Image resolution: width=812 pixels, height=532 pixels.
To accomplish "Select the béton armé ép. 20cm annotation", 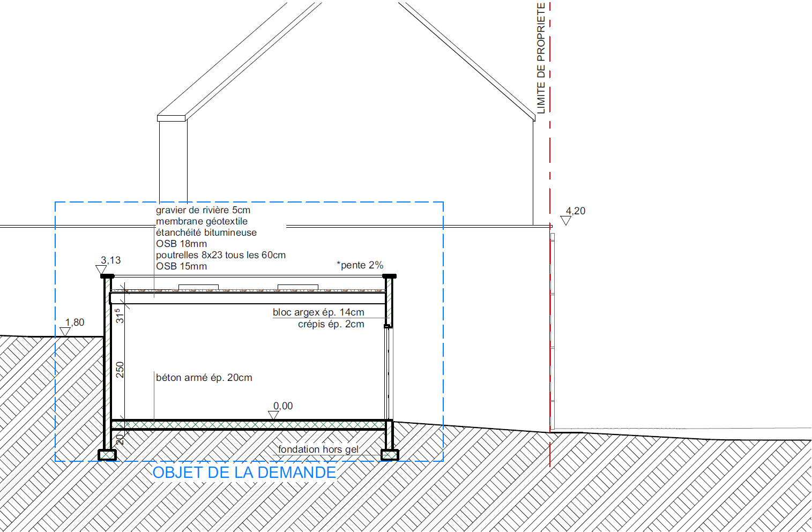I will click(204, 378).
